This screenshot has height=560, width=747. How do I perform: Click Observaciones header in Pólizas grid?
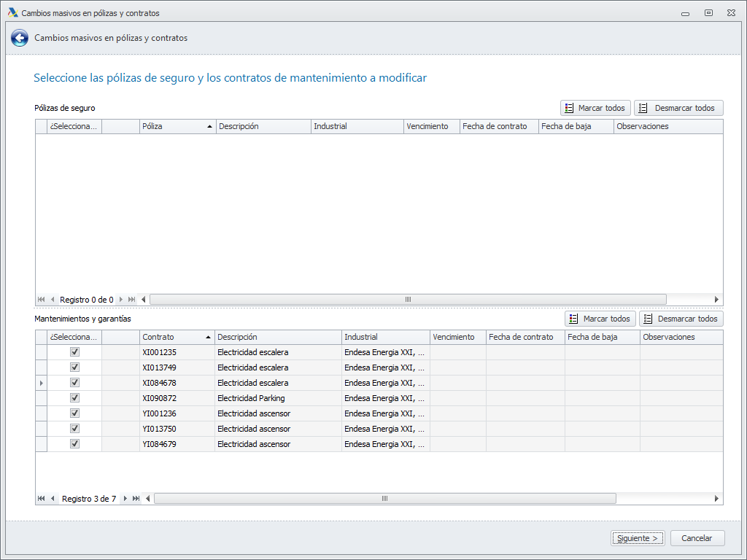coord(668,126)
